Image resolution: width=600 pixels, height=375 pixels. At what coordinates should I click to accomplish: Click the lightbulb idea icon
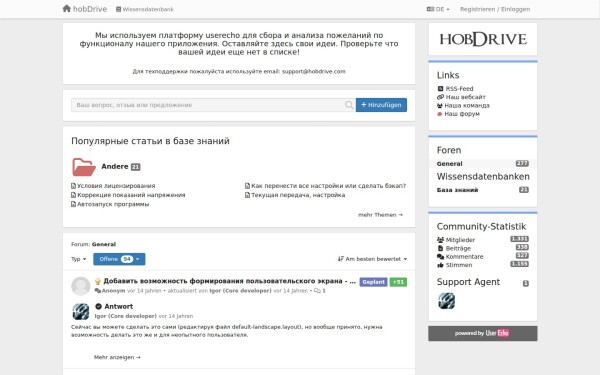pyautogui.click(x=98, y=282)
